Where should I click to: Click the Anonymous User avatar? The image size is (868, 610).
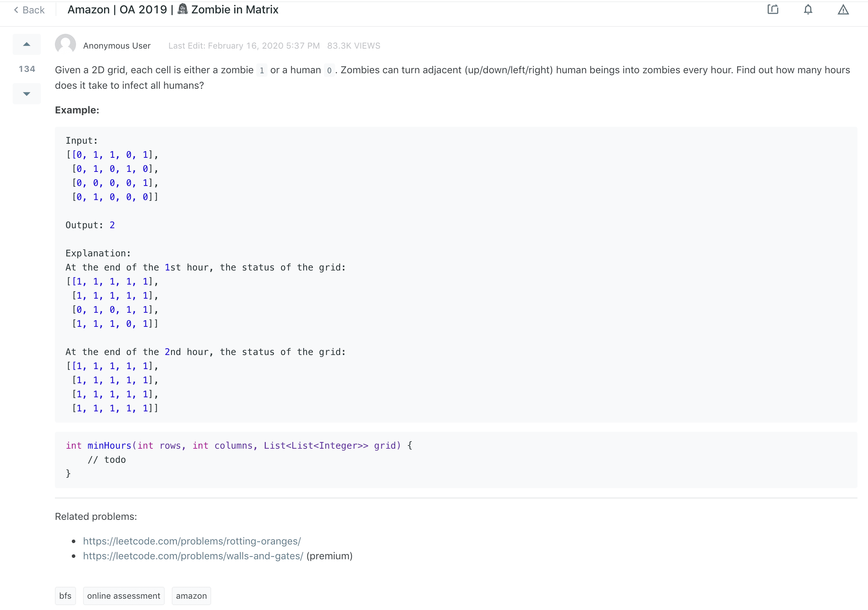65,45
